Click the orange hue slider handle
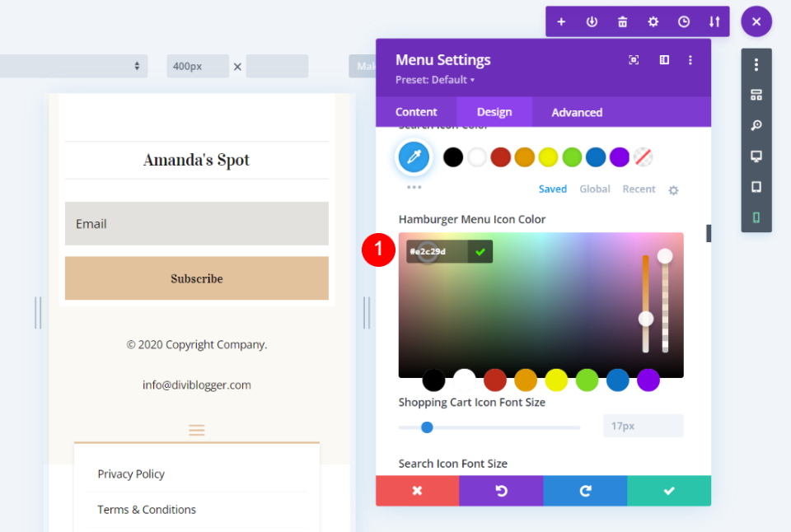 click(646, 319)
